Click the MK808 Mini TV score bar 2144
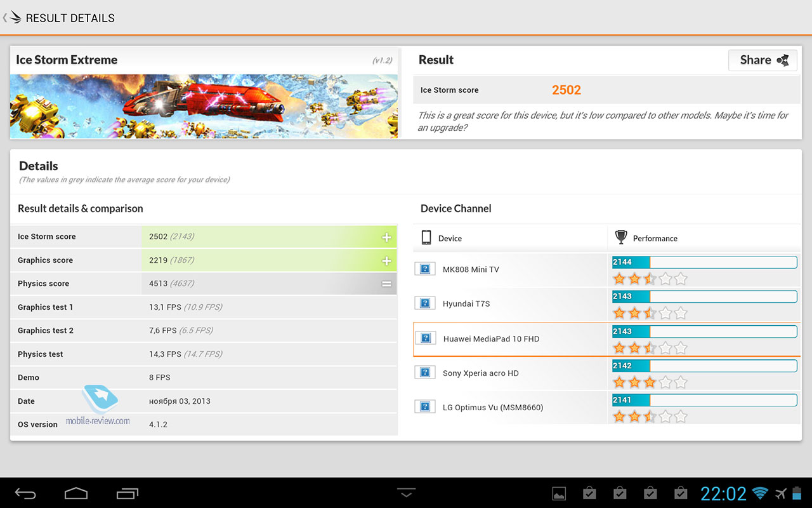Screen dimensions: 812x508 pyautogui.click(x=704, y=262)
